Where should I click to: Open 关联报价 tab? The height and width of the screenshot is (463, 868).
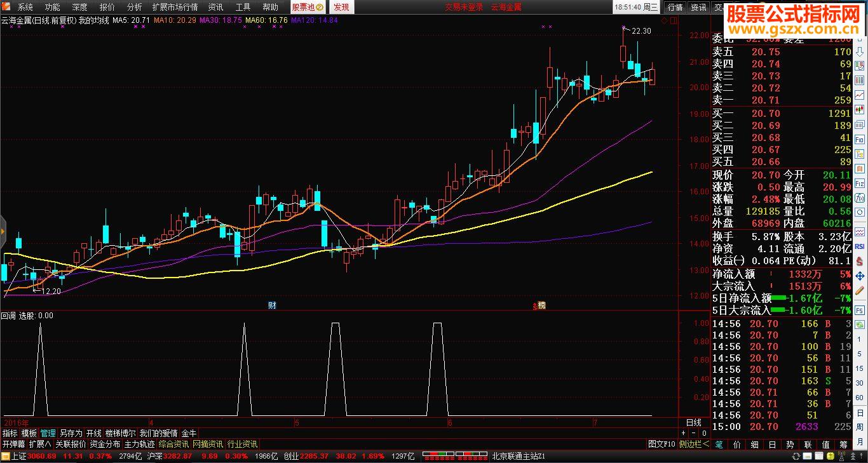71,444
